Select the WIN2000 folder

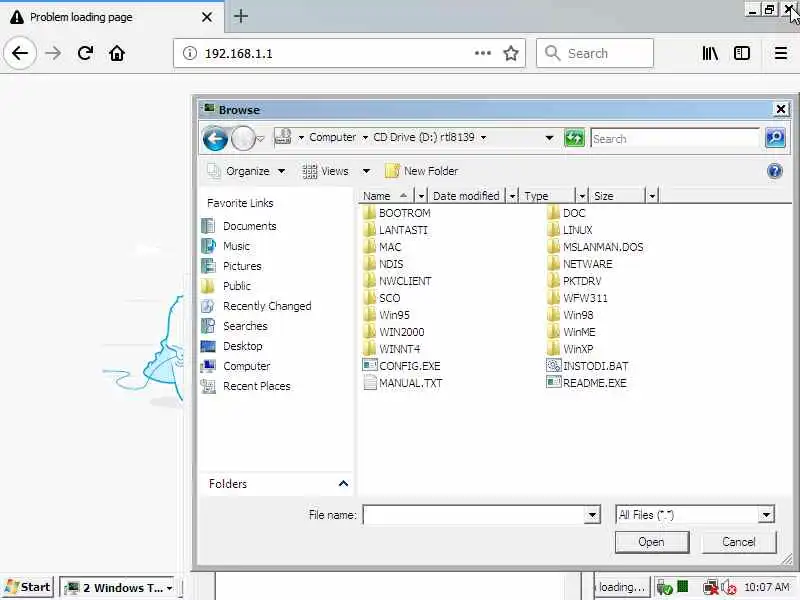[394, 332]
